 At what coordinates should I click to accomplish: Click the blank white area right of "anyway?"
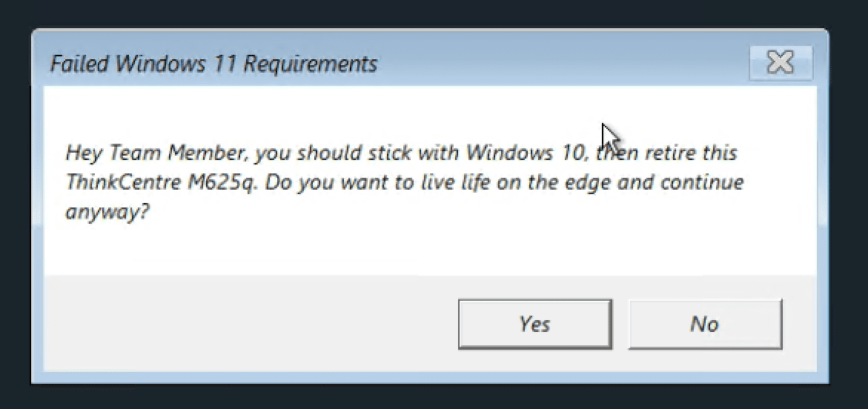(445, 222)
